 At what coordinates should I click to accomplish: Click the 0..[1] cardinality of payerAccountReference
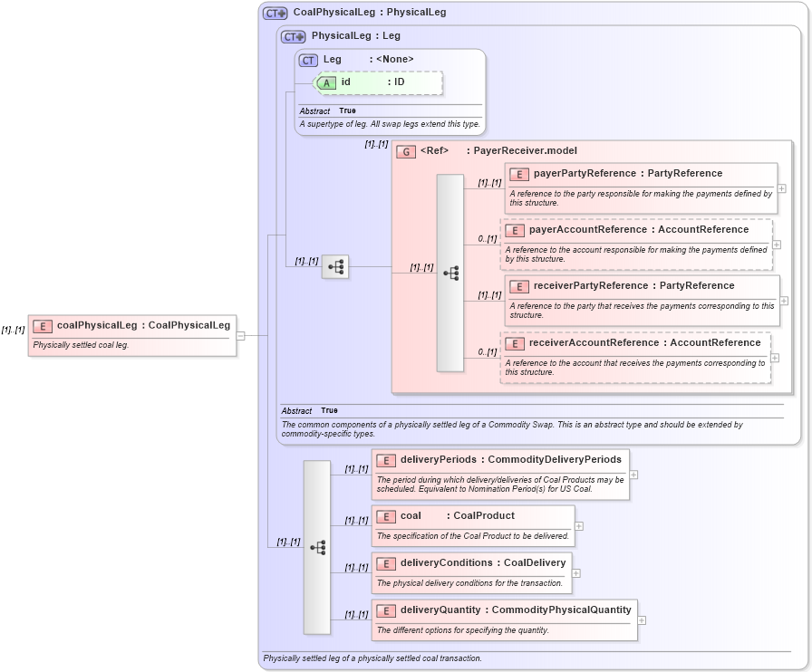coord(488,239)
